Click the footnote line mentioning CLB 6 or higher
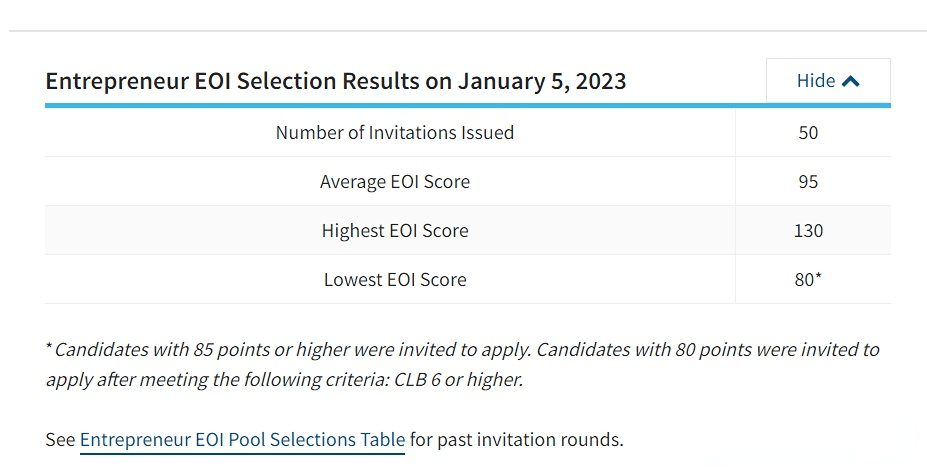Image resolution: width=927 pixels, height=476 pixels. (x=284, y=380)
